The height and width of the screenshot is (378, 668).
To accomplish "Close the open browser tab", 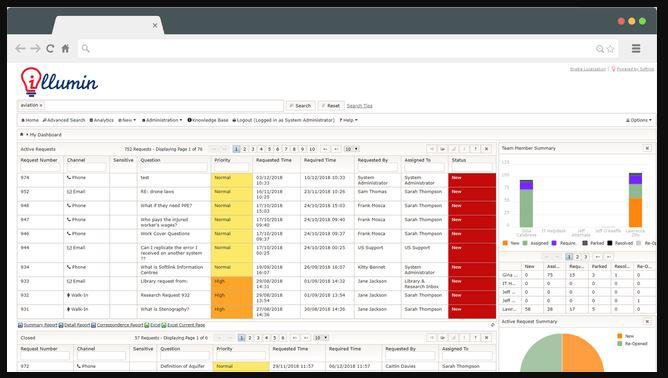I will (x=155, y=26).
